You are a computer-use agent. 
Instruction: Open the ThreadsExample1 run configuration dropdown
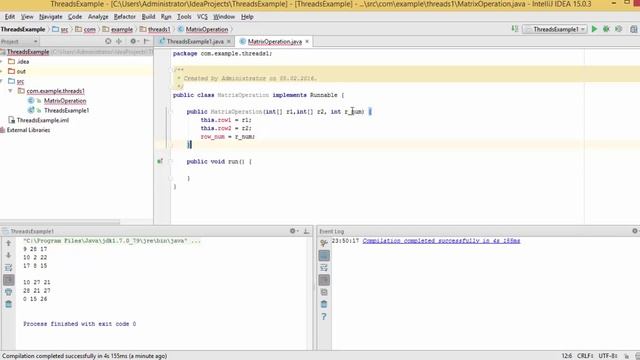click(555, 29)
